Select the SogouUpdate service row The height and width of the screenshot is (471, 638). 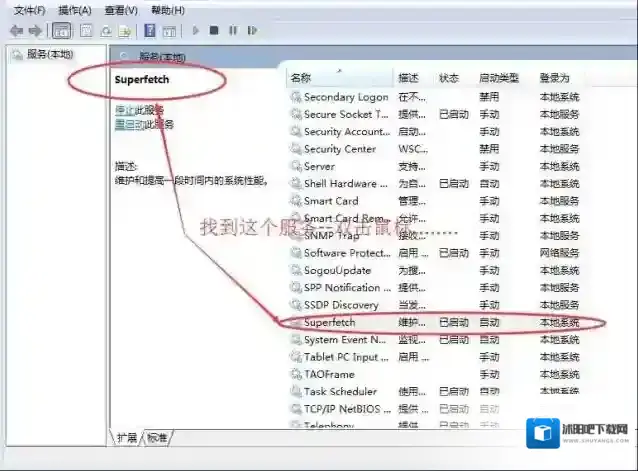coord(435,270)
